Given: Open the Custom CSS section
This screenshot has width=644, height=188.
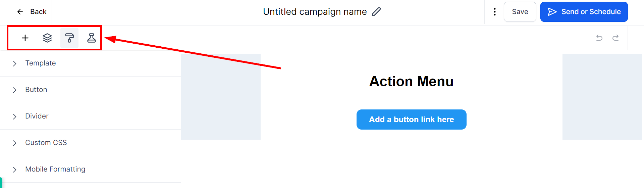Looking at the screenshot, I should [46, 143].
